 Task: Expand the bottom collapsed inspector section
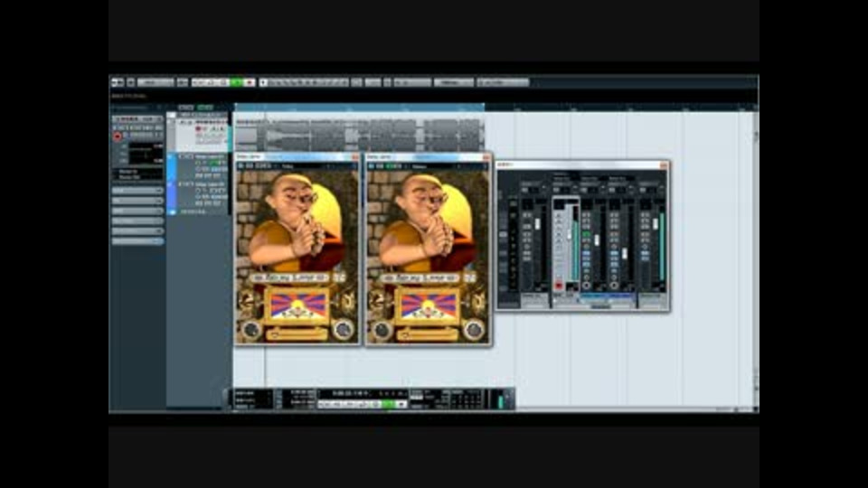[137, 241]
